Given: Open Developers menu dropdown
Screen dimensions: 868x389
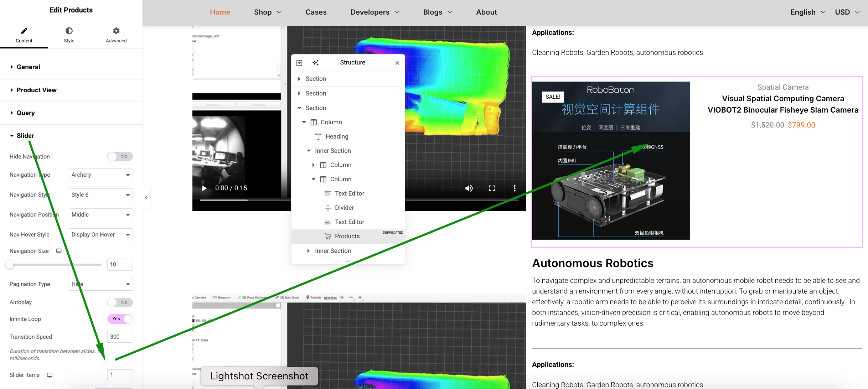Looking at the screenshot, I should click(x=375, y=12).
